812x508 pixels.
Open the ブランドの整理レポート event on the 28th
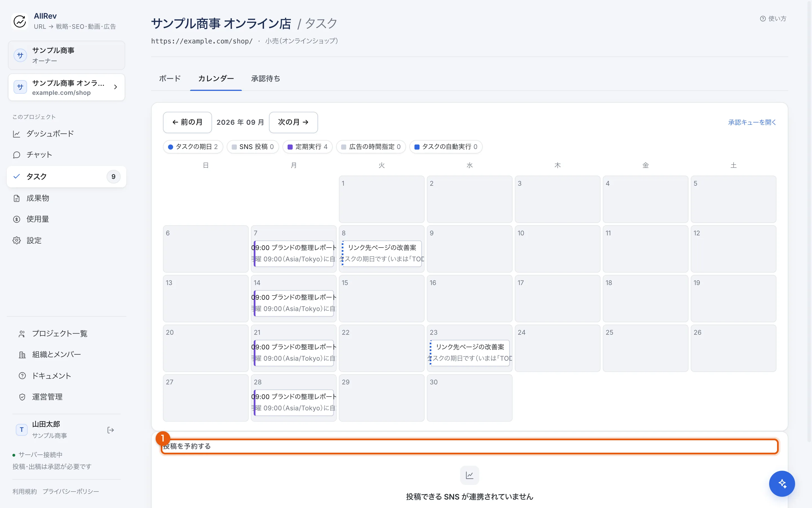294,402
